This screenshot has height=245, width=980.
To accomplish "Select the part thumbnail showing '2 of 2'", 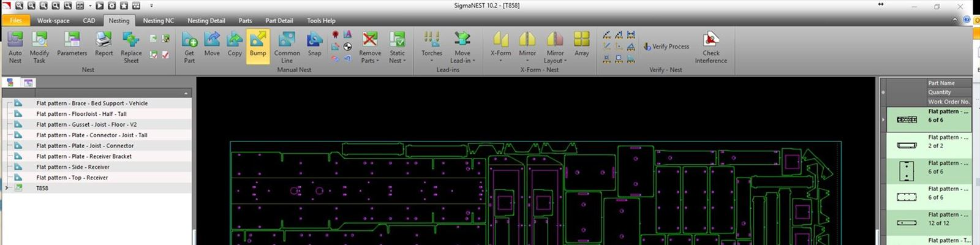I will tap(907, 145).
